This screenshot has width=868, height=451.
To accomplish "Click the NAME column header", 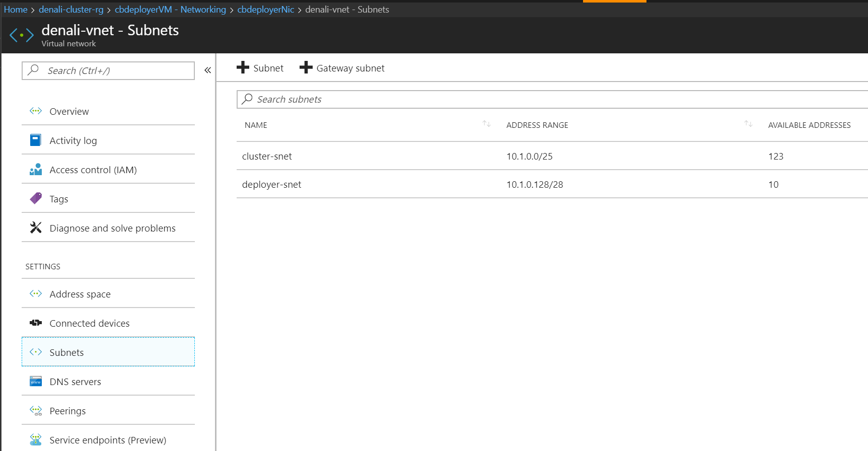I will pyautogui.click(x=256, y=125).
